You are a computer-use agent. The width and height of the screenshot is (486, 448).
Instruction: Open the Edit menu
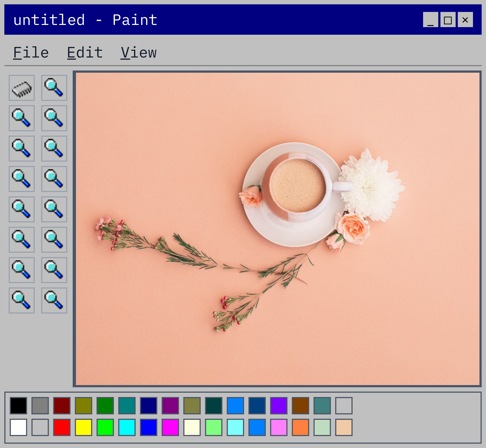(85, 52)
